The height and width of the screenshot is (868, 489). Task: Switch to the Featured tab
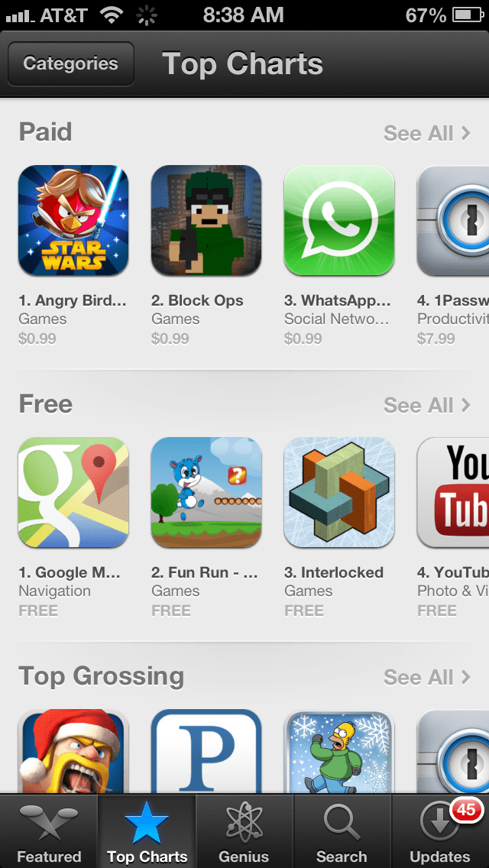(x=49, y=831)
